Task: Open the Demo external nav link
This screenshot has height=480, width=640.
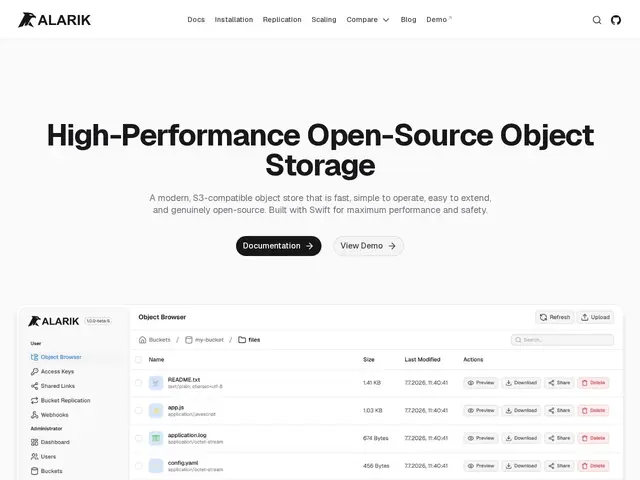Action: (x=439, y=20)
